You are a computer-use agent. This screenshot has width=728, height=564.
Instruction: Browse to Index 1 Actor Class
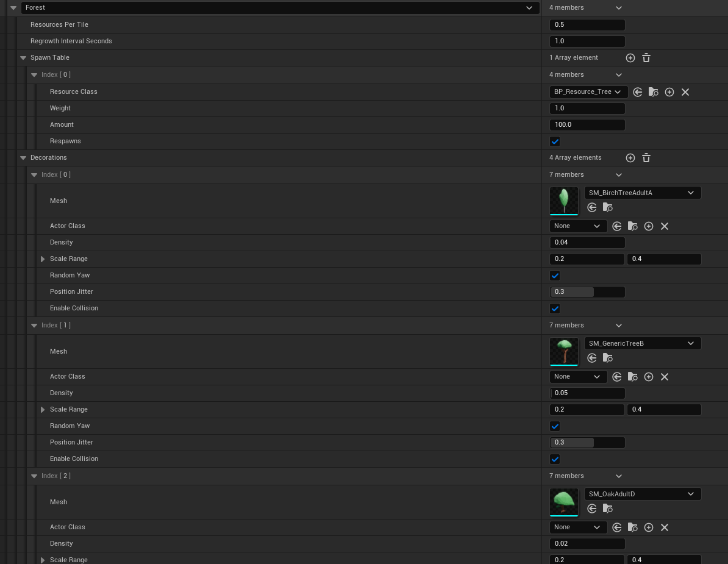[632, 377]
